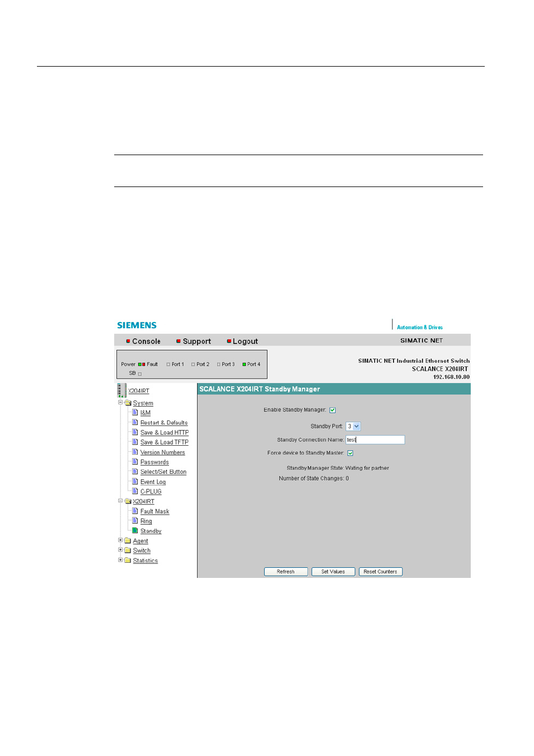Open the Automation & Drives link

420,328
